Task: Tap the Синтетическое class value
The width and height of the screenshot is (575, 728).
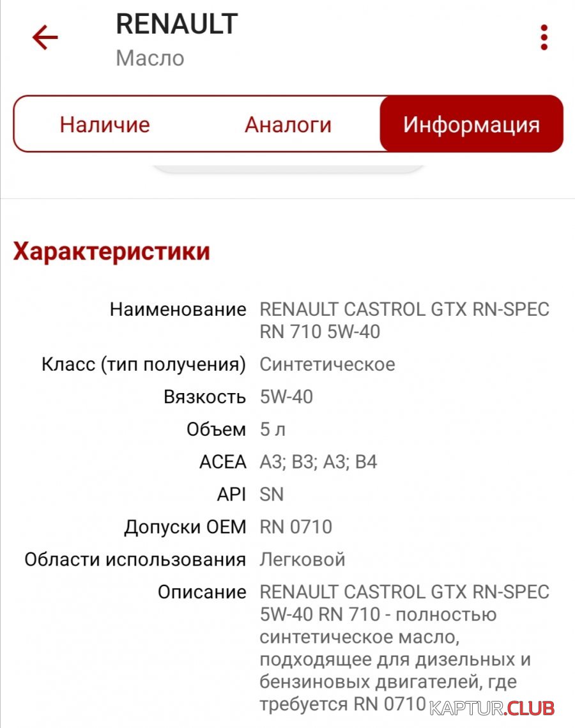Action: click(x=327, y=364)
